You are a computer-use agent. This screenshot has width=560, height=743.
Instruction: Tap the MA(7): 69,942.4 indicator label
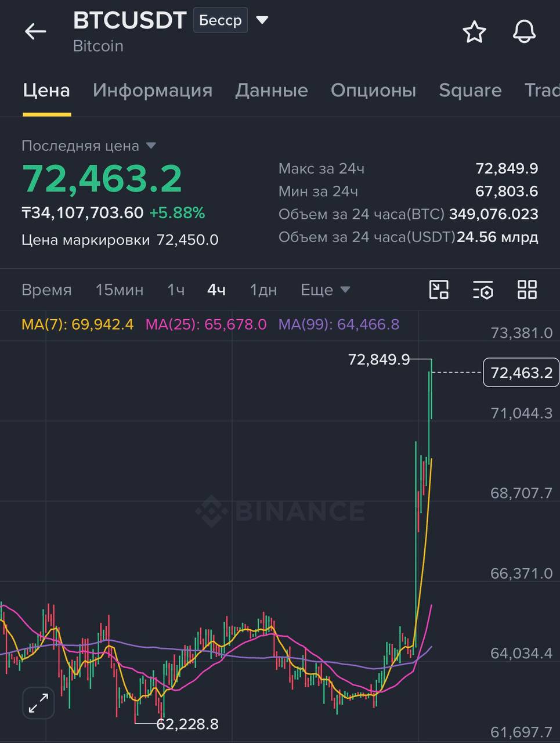[78, 324]
